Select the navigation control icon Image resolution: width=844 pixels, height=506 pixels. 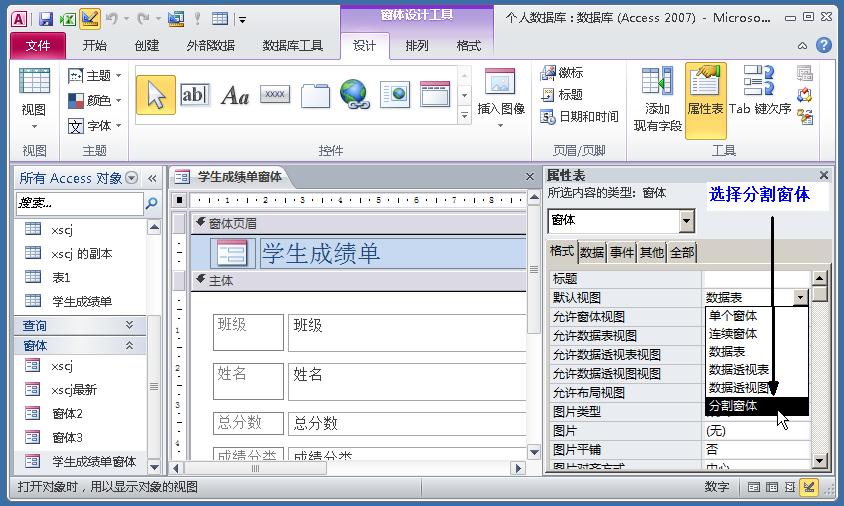[434, 95]
